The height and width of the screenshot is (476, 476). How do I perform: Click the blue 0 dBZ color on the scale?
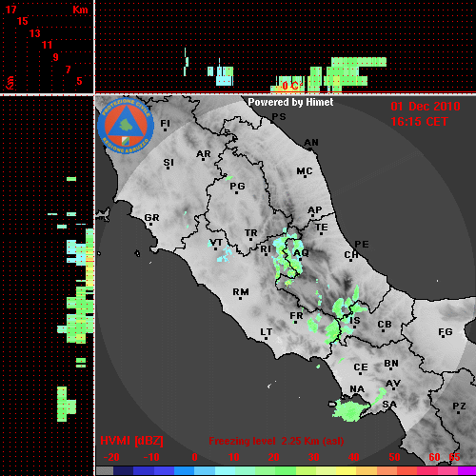click(184, 471)
